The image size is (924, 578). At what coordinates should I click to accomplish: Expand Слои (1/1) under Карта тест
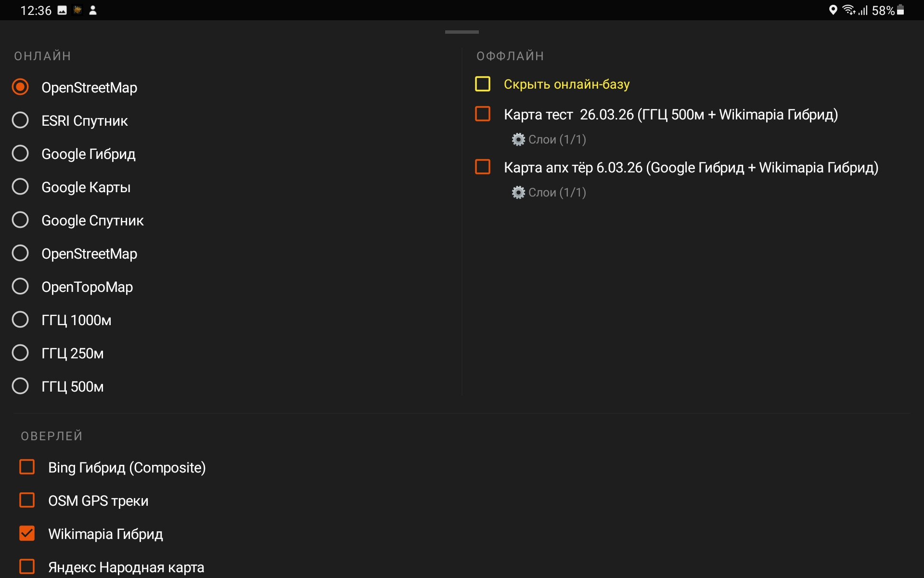[x=557, y=140]
